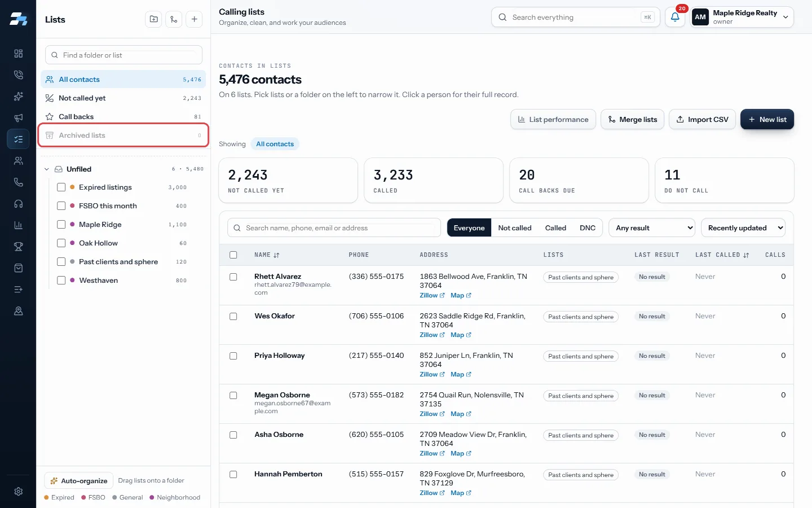Click the Find a folder or list field
Viewport: 812px width, 508px height.
pyautogui.click(x=123, y=55)
